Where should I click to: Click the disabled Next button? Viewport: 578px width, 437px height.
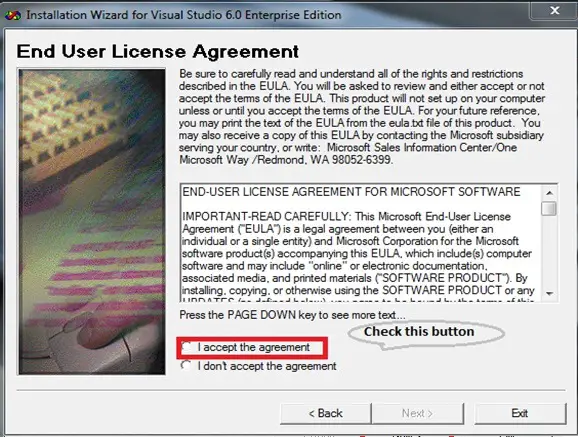point(418,413)
